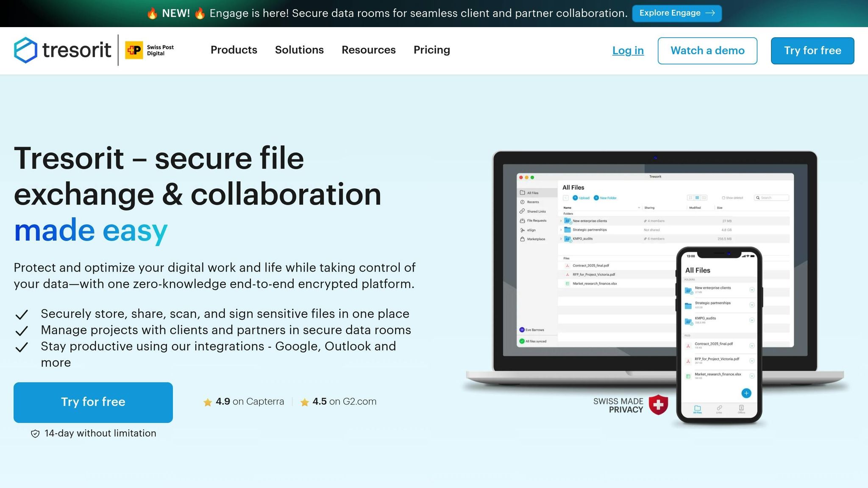This screenshot has width=868, height=488.
Task: Click the Capterra rating star icon
Action: tap(208, 402)
